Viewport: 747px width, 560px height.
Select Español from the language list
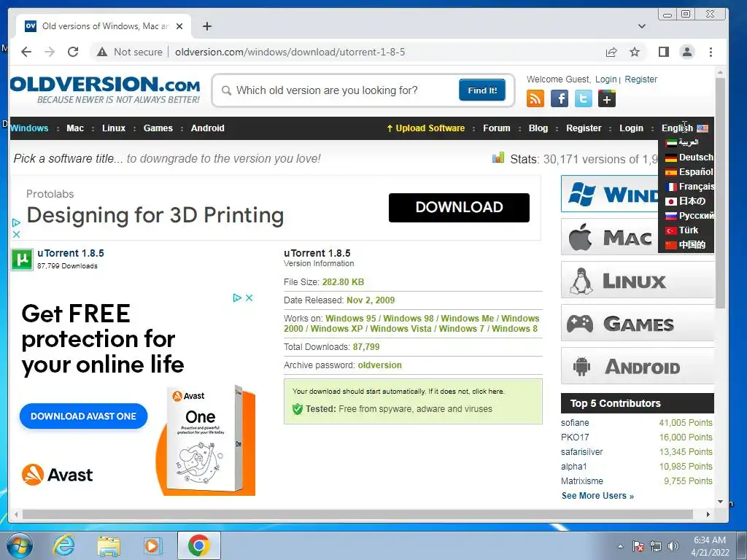[689, 172]
